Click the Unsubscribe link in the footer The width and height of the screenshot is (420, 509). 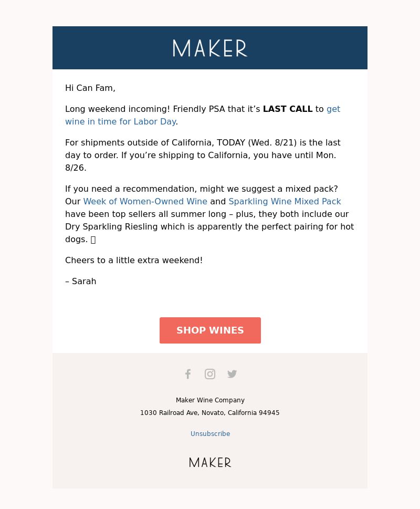[210, 434]
